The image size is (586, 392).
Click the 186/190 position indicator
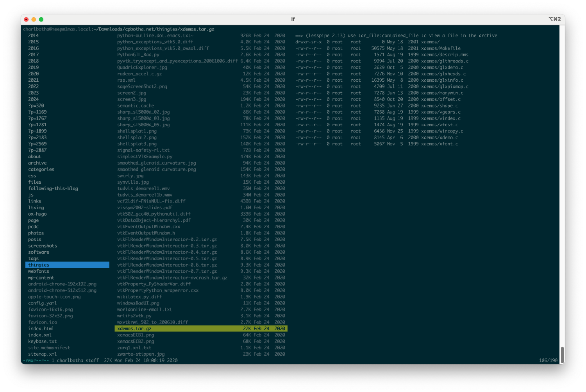[x=548, y=360]
